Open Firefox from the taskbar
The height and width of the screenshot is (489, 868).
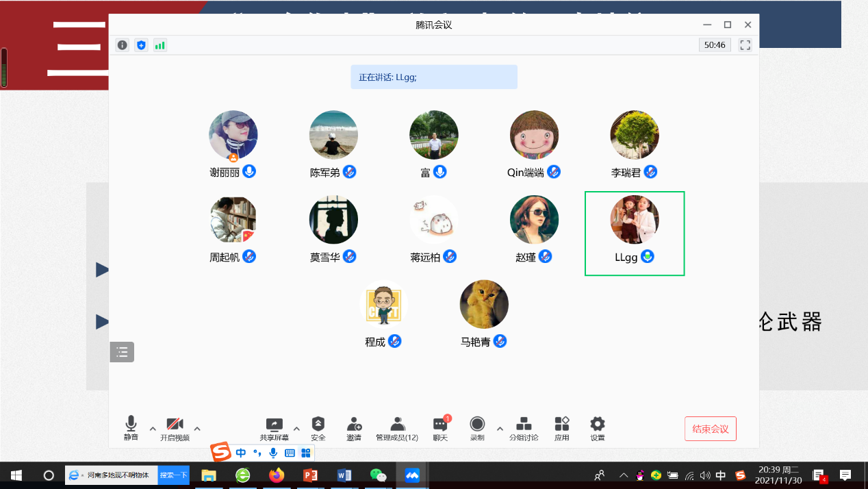(x=277, y=475)
